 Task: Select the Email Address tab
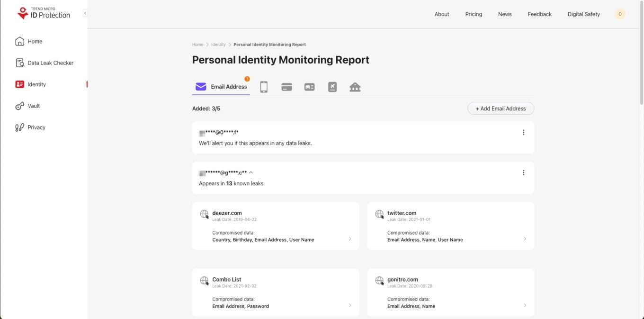click(221, 87)
